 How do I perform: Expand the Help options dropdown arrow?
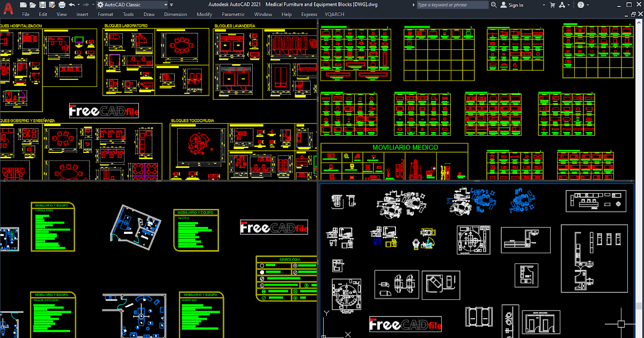[589, 4]
